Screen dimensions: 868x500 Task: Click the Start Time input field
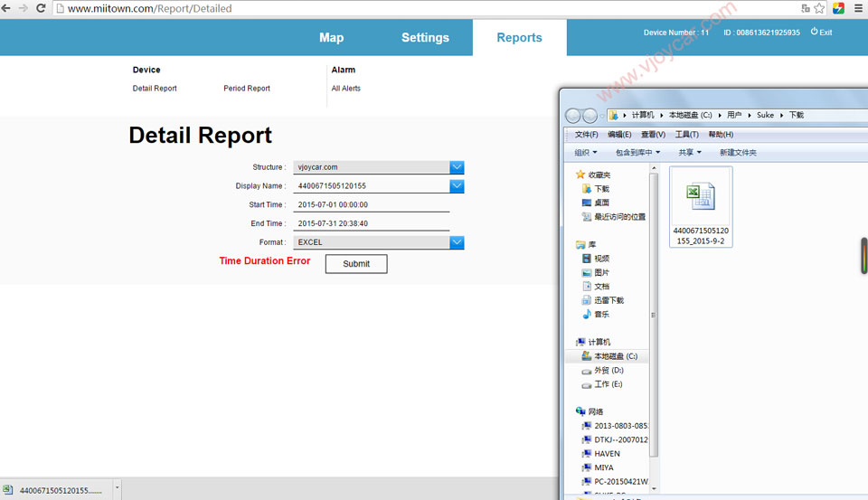click(371, 205)
